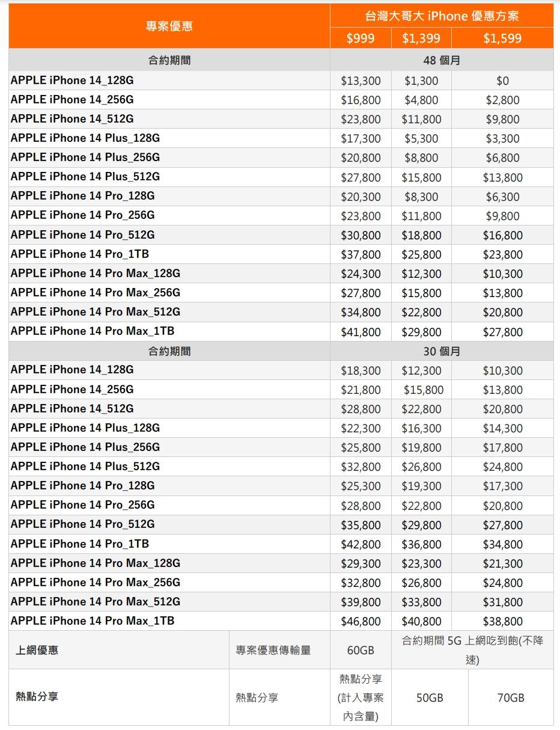Click the $1,599 plan column header
The width and height of the screenshot is (560, 730).
502,38
